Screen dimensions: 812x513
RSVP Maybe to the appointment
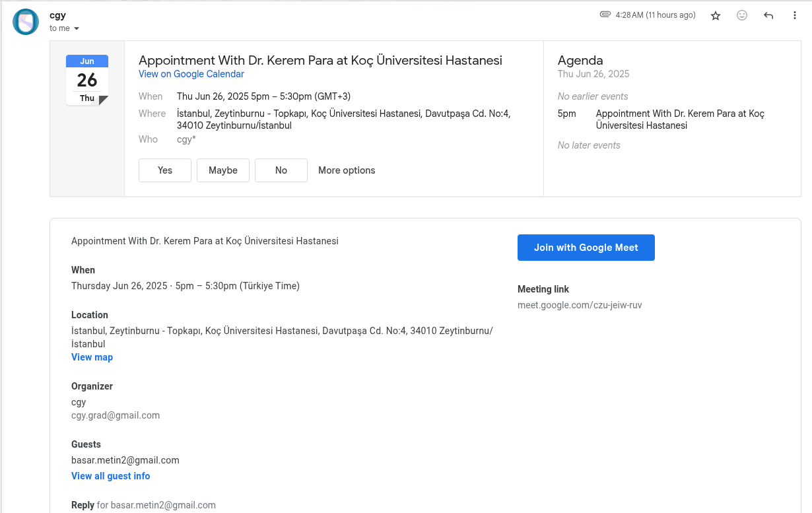(223, 170)
